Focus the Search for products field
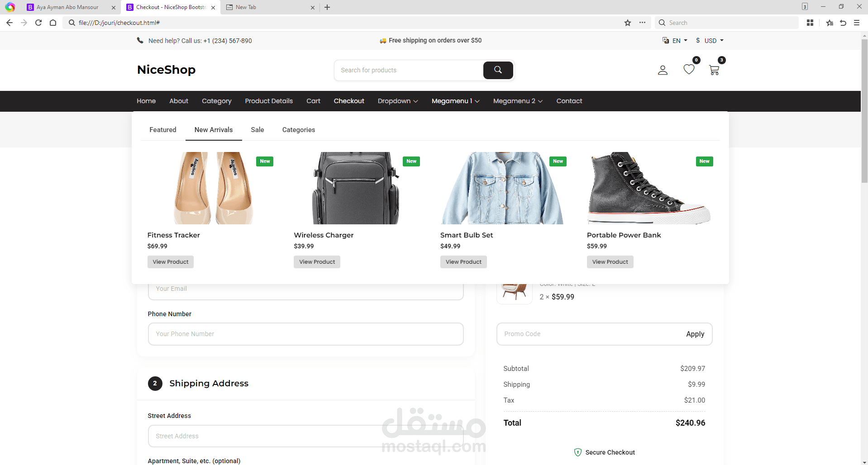The width and height of the screenshot is (868, 465). (x=410, y=70)
